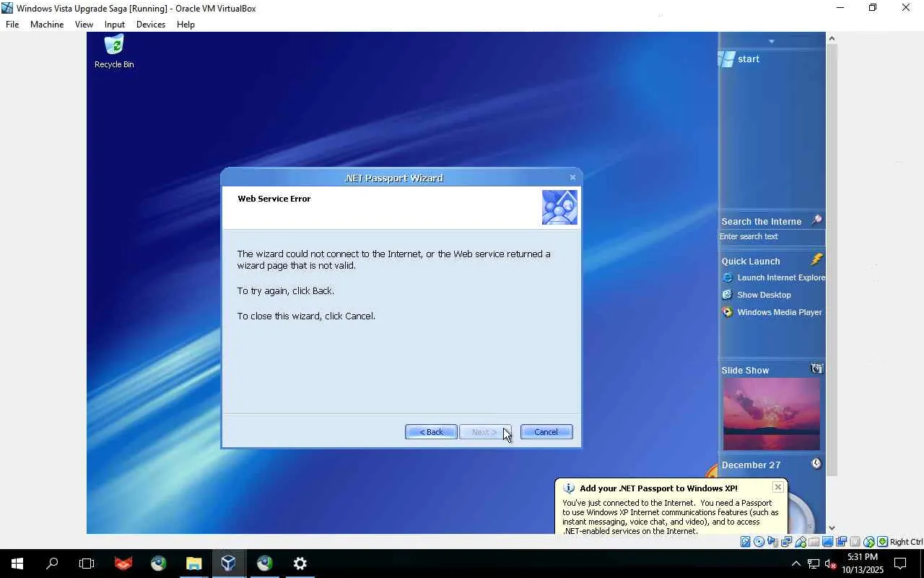Open File Explorer from the taskbar
This screenshot has height=578, width=924.
pyautogui.click(x=193, y=564)
